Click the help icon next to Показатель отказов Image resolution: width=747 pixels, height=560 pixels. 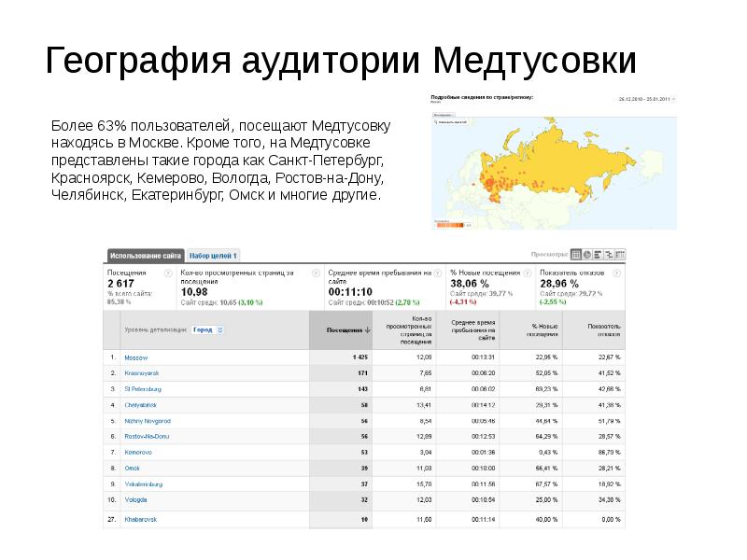click(616, 273)
